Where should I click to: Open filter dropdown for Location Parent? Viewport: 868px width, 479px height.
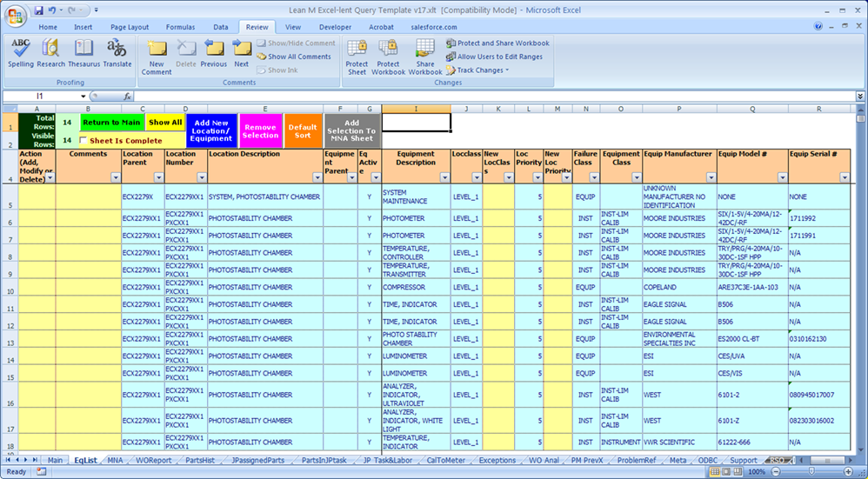click(158, 178)
